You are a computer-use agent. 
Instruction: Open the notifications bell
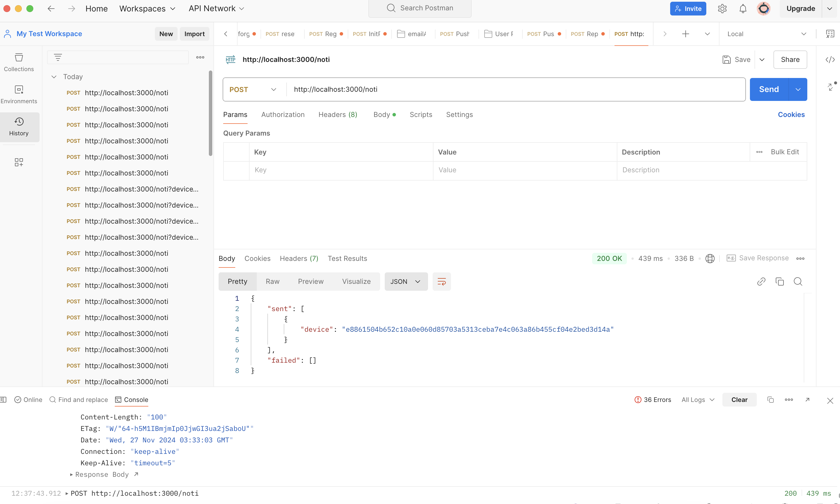743,9
